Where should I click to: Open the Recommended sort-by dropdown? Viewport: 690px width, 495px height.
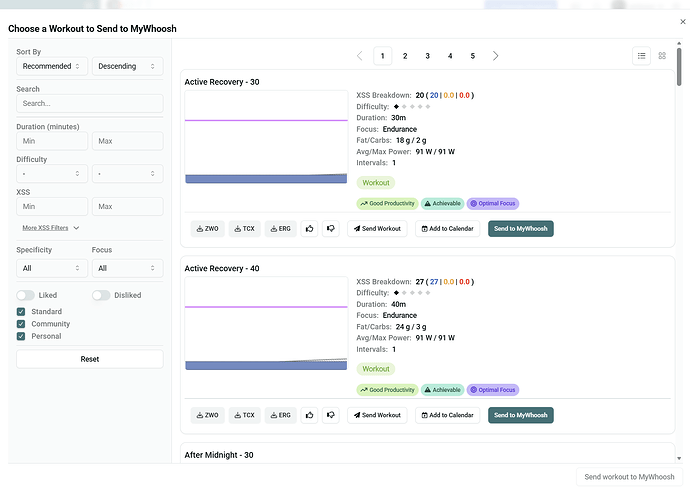tap(52, 66)
